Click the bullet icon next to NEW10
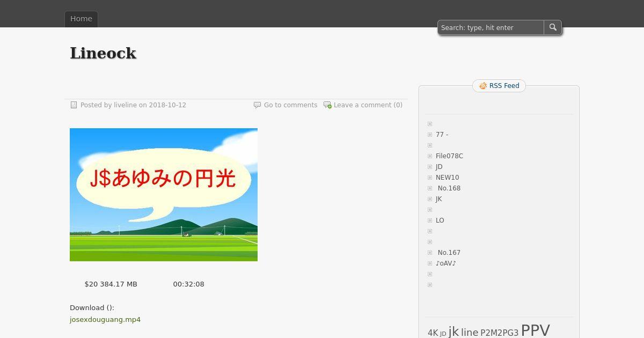Image resolution: width=644 pixels, height=338 pixels. [430, 178]
